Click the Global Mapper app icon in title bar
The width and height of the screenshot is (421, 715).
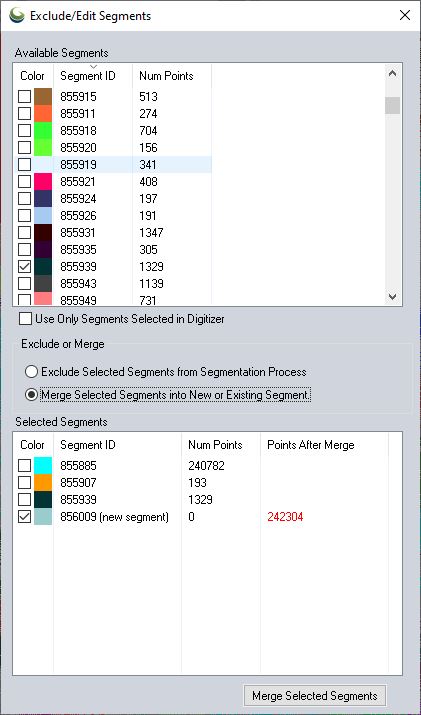click(x=17, y=16)
